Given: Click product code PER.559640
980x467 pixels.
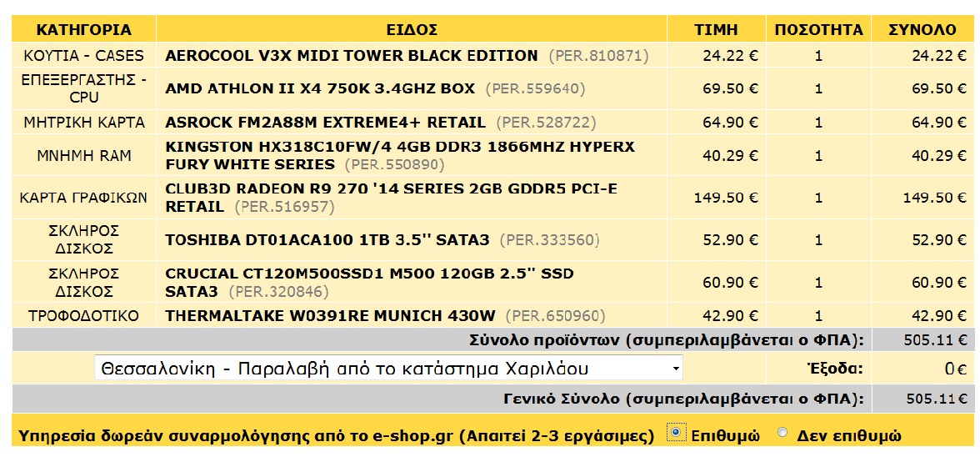Looking at the screenshot, I should point(535,89).
